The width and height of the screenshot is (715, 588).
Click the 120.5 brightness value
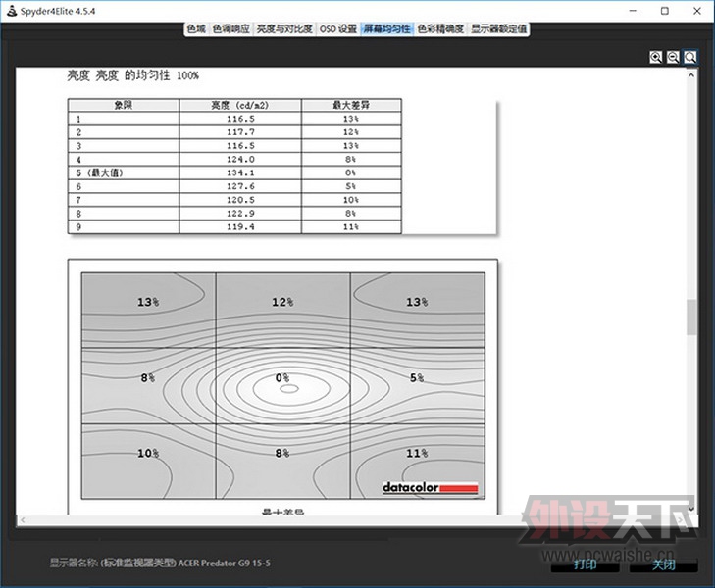240,200
